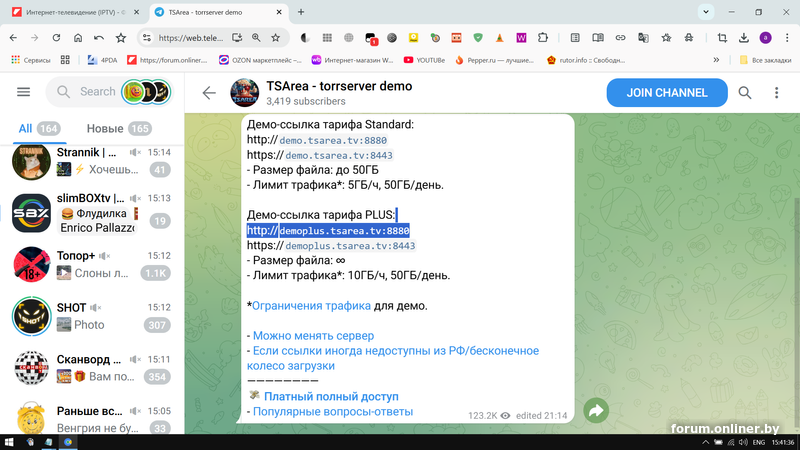Click the forward share arrow button
The height and width of the screenshot is (450, 800).
coord(596,411)
